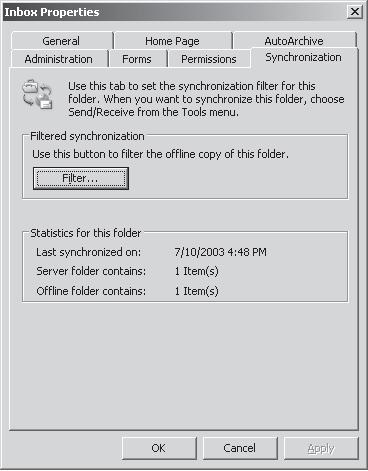Click the synchronization folder icon
Image resolution: width=368 pixels, height=471 pixels.
tap(37, 94)
